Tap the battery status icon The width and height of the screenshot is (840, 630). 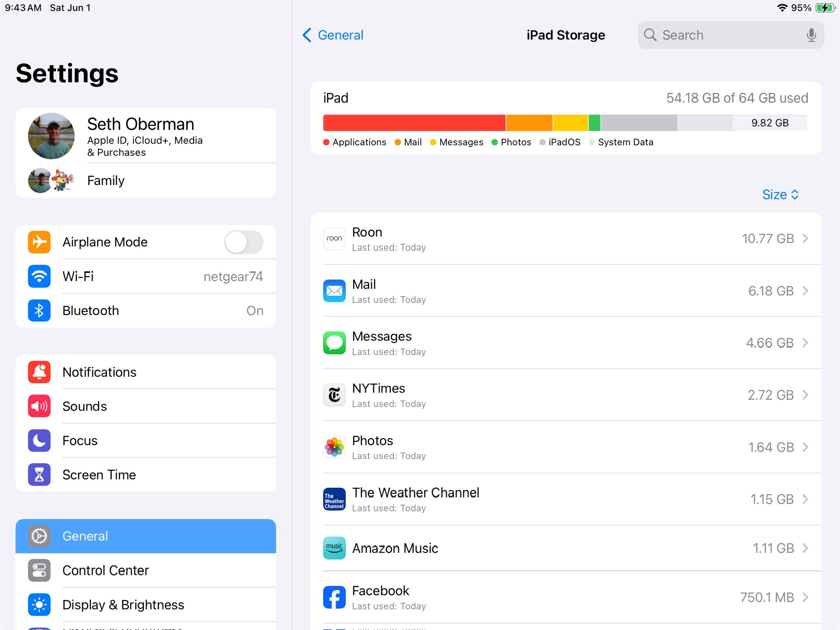[825, 8]
